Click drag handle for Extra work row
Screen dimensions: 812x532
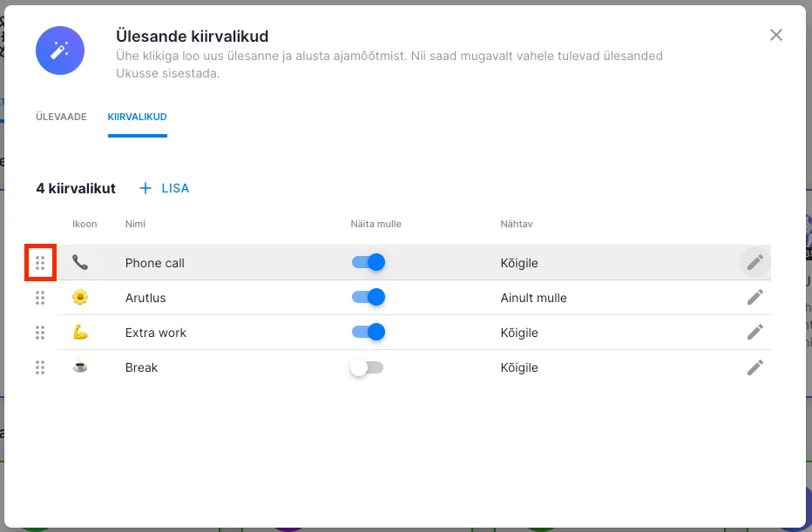tap(40, 333)
